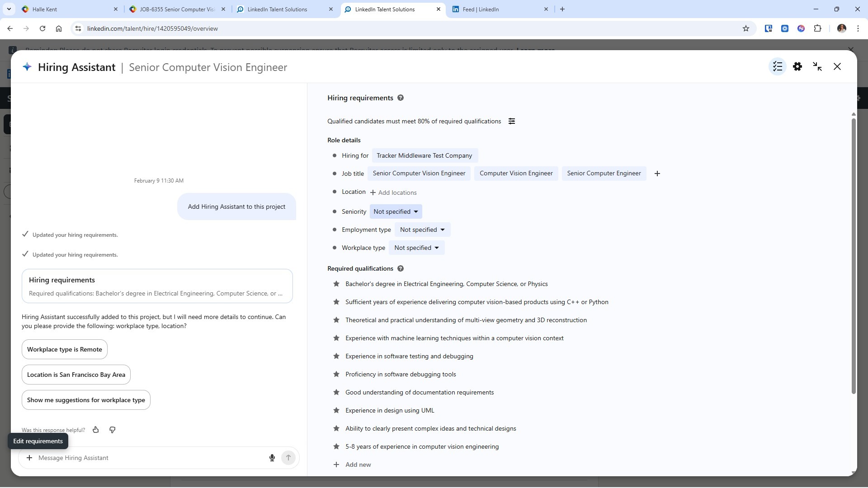Open the Seniority dropdown
Screen dimensions: 868x488
[x=396, y=211]
